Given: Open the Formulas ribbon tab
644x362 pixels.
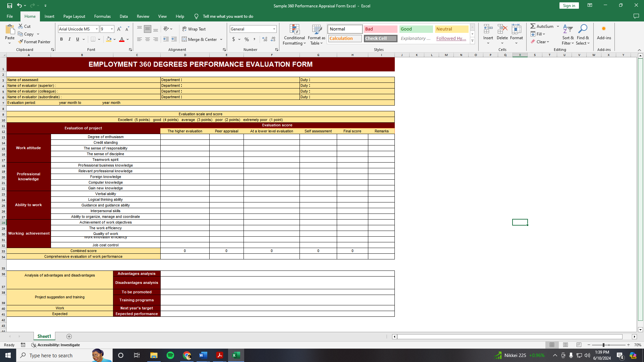Looking at the screenshot, I should pos(102,16).
